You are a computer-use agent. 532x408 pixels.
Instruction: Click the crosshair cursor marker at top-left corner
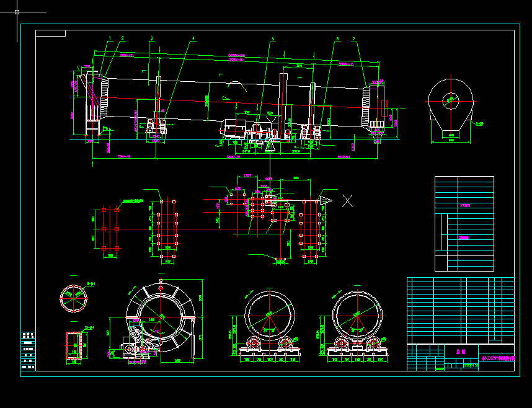tap(17, 12)
